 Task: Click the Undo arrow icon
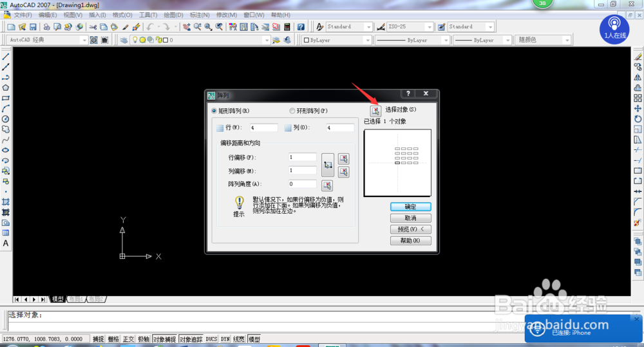pyautogui.click(x=150, y=26)
